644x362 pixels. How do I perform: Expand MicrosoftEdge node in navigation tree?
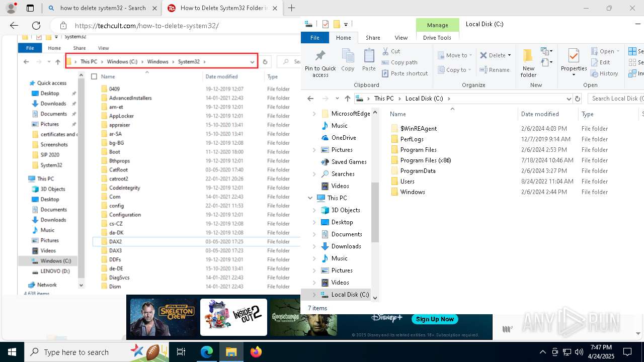(314, 114)
